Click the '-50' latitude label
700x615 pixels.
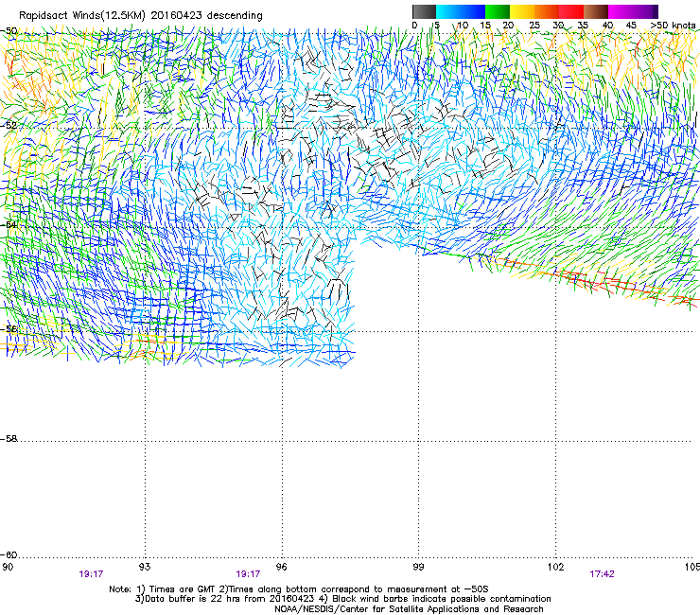9,31
